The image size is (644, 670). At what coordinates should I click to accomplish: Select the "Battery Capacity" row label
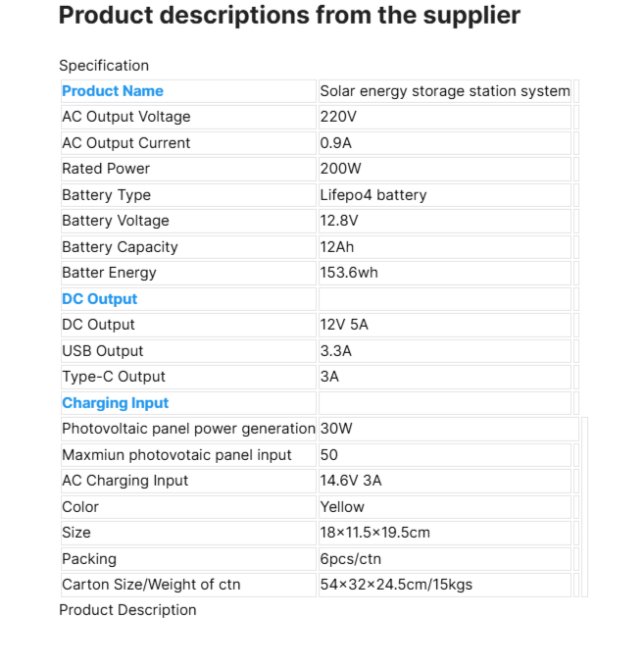[x=120, y=247]
